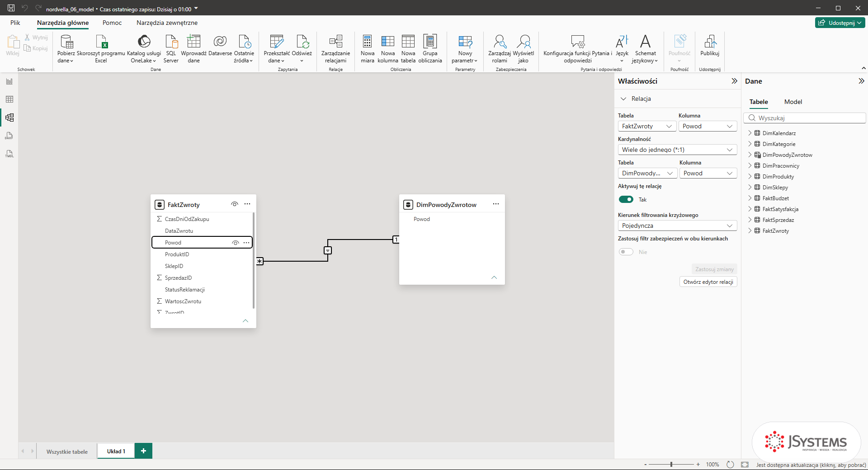Image resolution: width=868 pixels, height=470 pixels.
Task: Open Narzędzia zewnętrzne tab
Action: click(167, 23)
